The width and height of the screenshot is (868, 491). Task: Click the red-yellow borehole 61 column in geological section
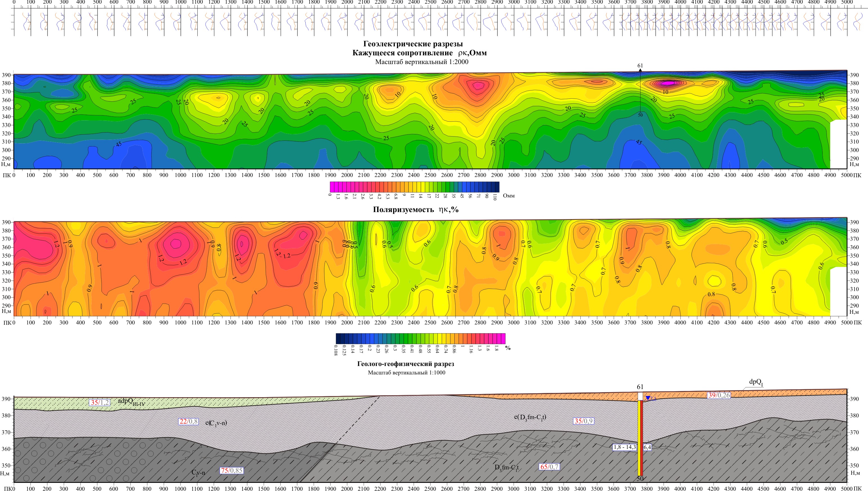click(640, 438)
